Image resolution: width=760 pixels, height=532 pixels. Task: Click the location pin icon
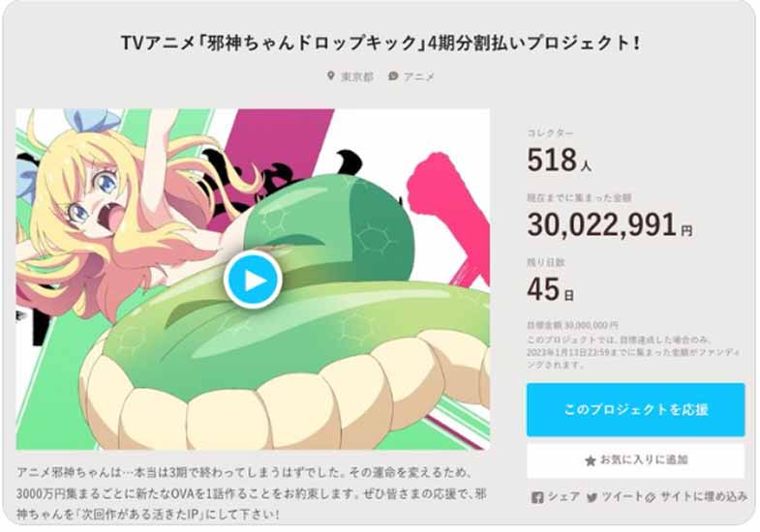pos(330,76)
